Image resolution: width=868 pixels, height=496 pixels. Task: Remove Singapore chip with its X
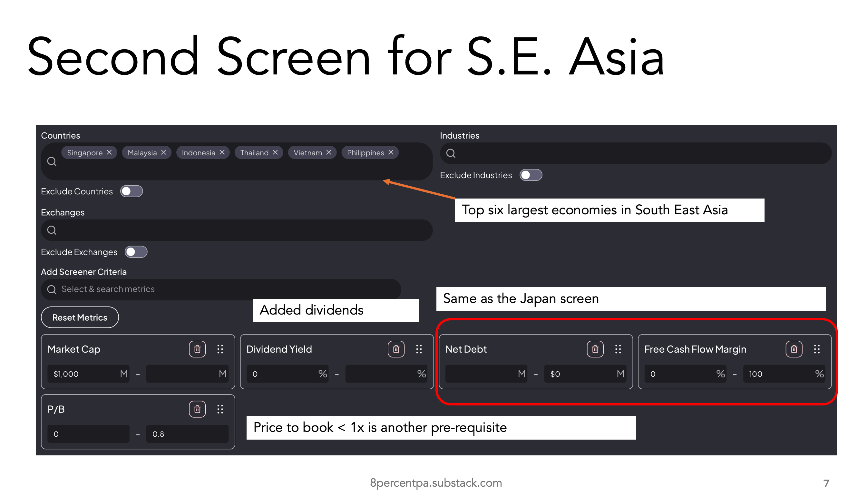109,152
